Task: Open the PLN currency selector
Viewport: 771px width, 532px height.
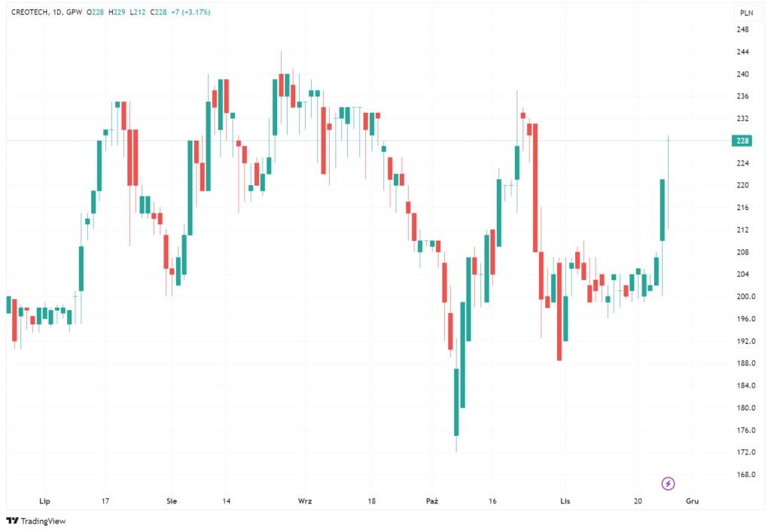Action: coord(746,13)
